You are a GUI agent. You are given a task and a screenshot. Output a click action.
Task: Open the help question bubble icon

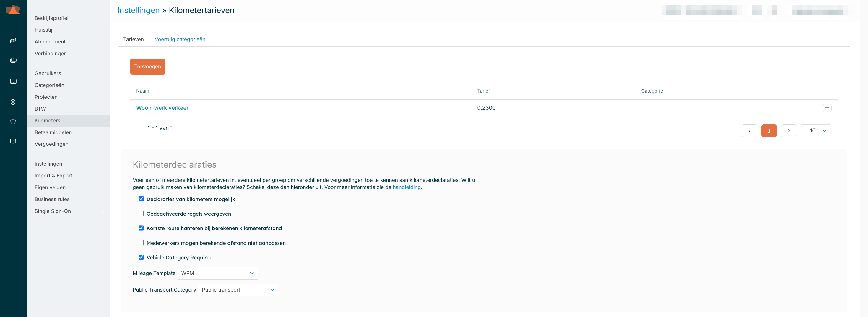tap(13, 142)
